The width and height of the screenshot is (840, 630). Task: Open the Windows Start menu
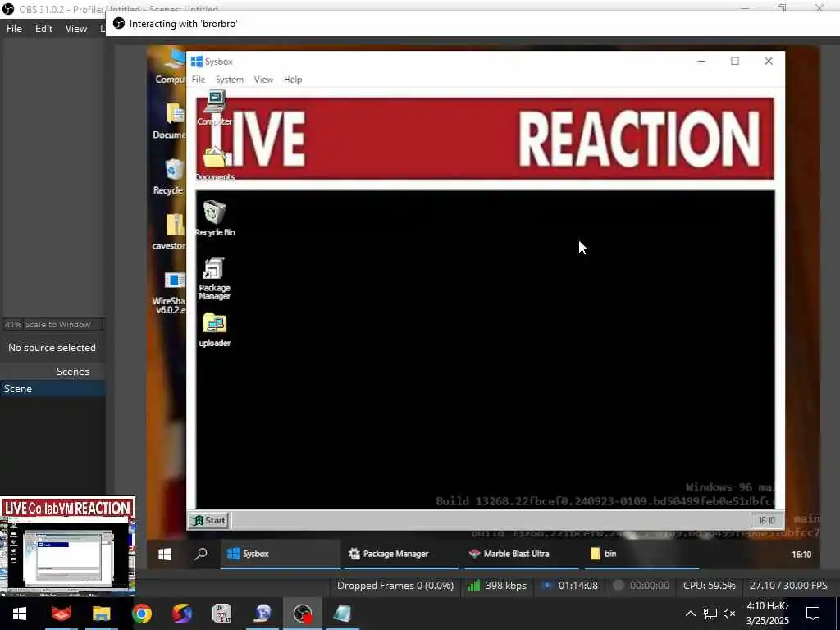[20, 614]
